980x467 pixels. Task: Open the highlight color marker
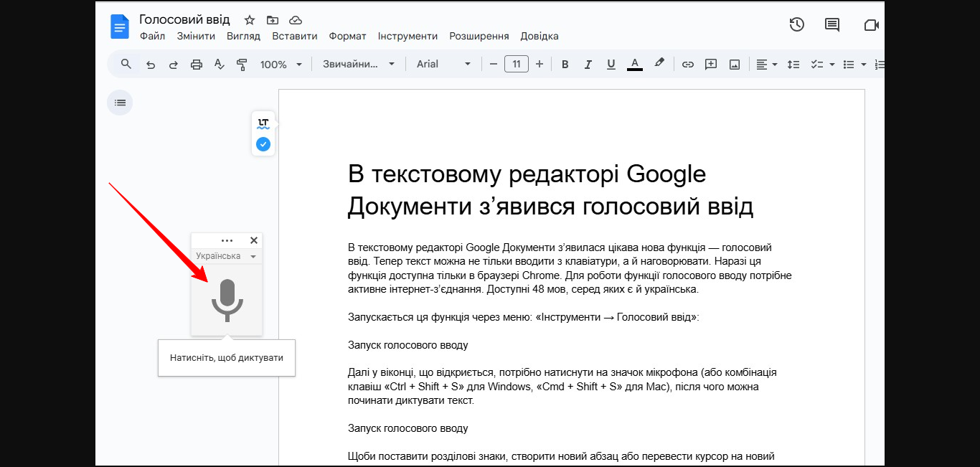click(659, 64)
